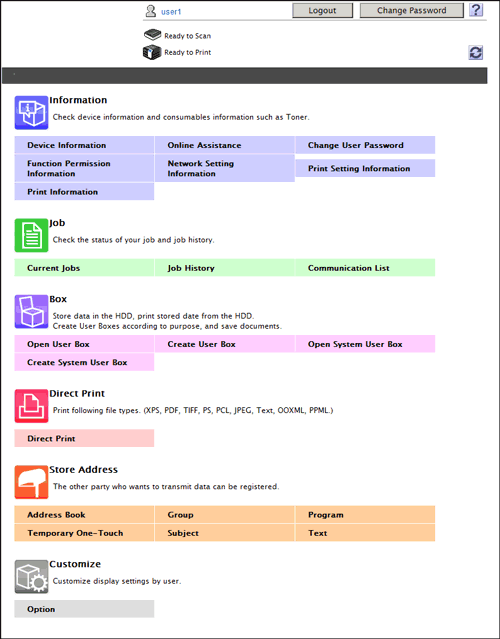Open the user1 link
Screen dimensions: 500x639
(x=171, y=12)
